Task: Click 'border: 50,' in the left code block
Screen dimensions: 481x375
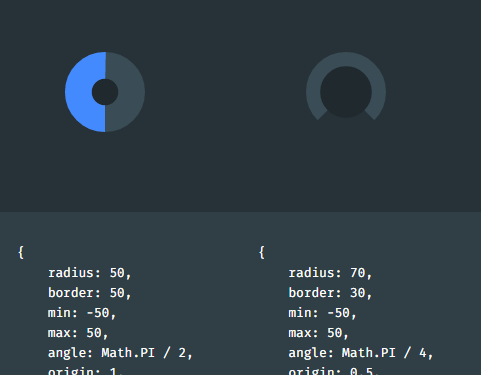Action: [x=90, y=293]
